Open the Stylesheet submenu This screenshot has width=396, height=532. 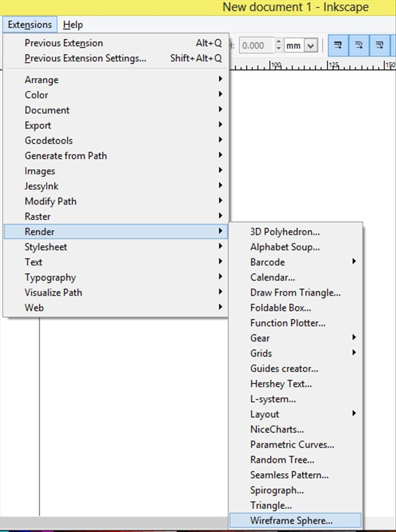pyautogui.click(x=115, y=247)
